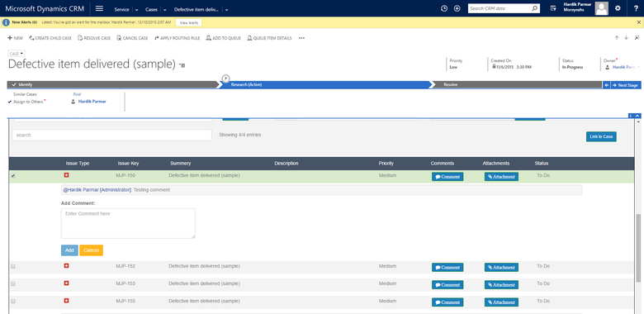Click Apply Routing Rule command

[177, 38]
